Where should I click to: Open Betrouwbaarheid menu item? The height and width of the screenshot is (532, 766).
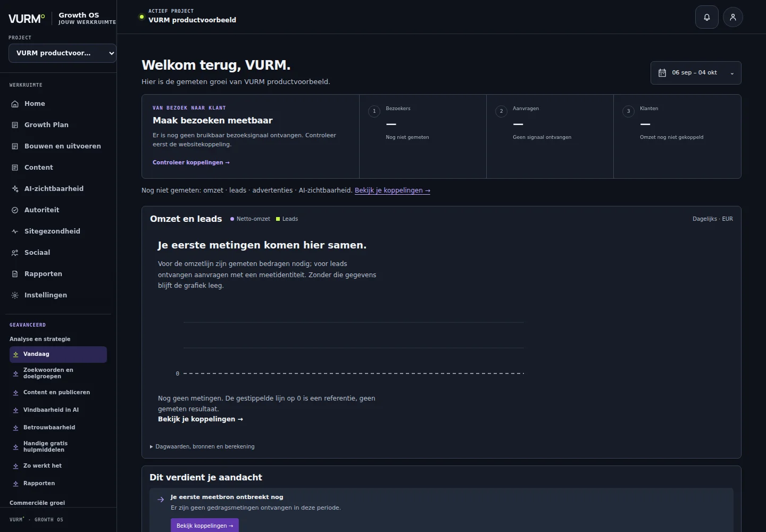pyautogui.click(x=58, y=428)
